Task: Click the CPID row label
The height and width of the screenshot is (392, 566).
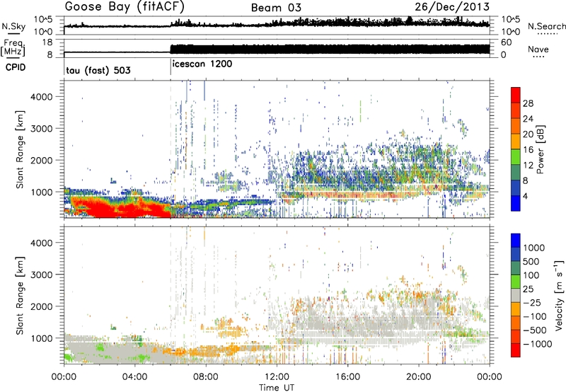Action: coord(15,67)
